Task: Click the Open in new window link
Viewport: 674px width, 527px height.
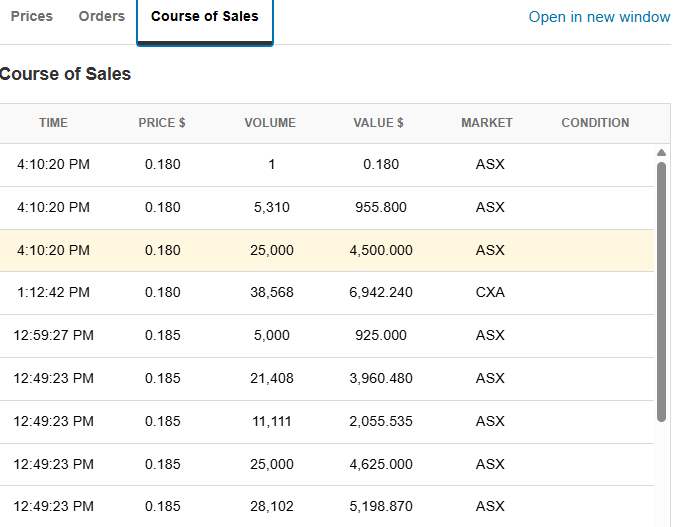Action: (599, 17)
